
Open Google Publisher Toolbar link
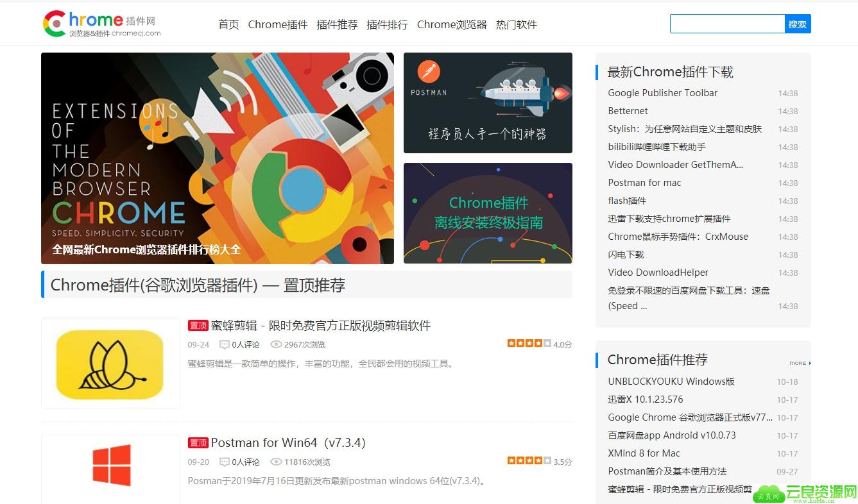[662, 93]
